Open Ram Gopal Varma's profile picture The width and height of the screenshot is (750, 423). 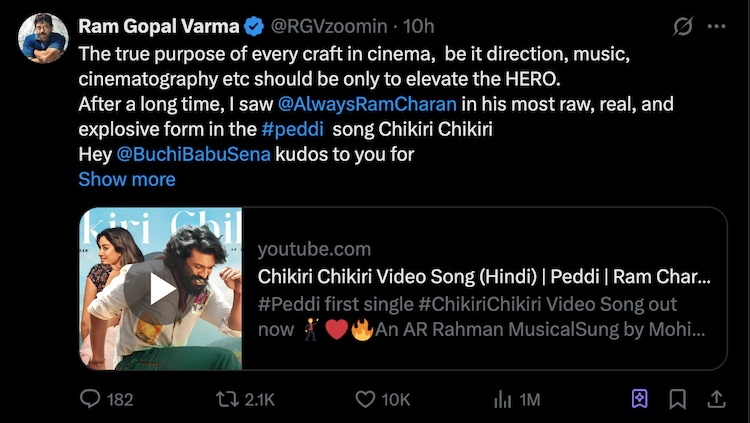coord(43,39)
